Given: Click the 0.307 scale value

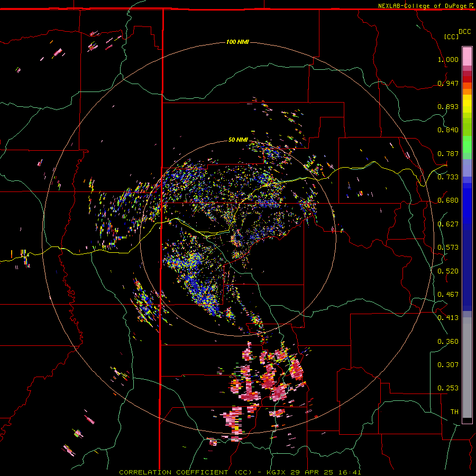Looking at the screenshot, I should tap(448, 365).
